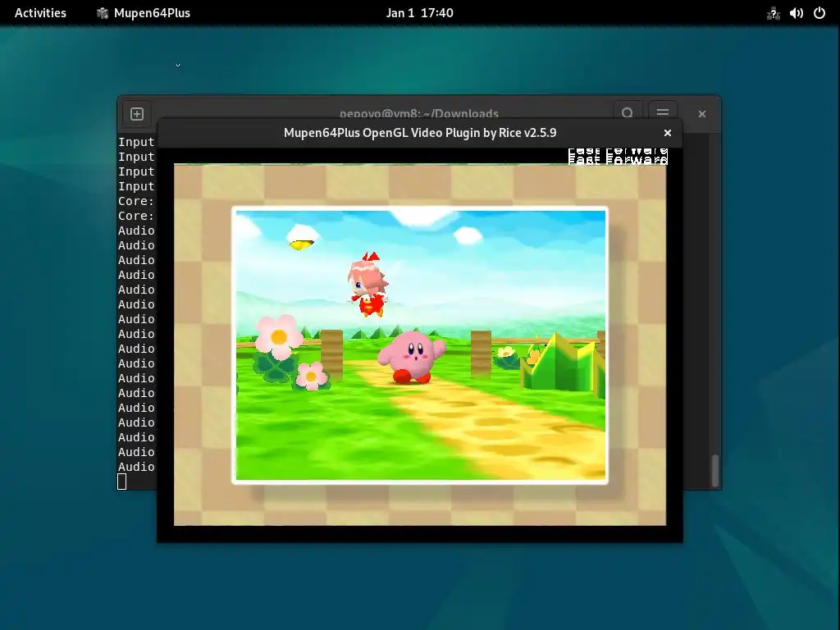Click the first 'Core:' line in the terminal
Image resolution: width=840 pixels, height=630 pixels.
(136, 202)
